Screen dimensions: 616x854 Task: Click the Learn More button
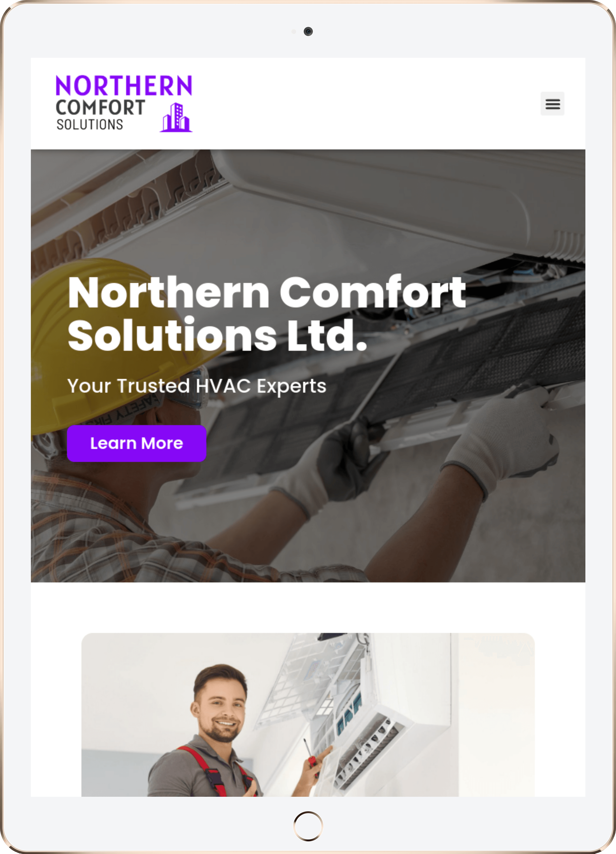point(137,444)
